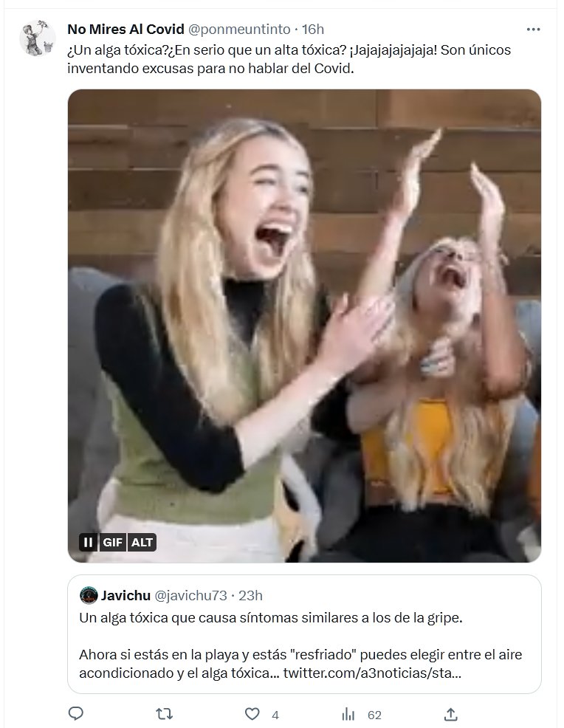The image size is (564, 728).
Task: Like the tweet with the heart icon
Action: click(x=252, y=714)
